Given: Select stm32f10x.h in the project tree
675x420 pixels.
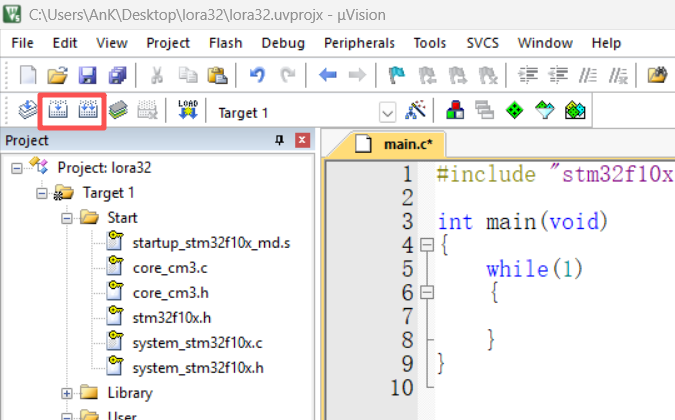Looking at the screenshot, I should 171,318.
